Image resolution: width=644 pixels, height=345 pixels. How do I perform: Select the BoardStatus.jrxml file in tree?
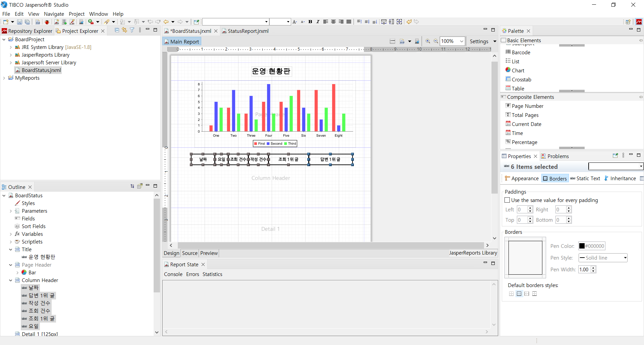pyautogui.click(x=38, y=70)
